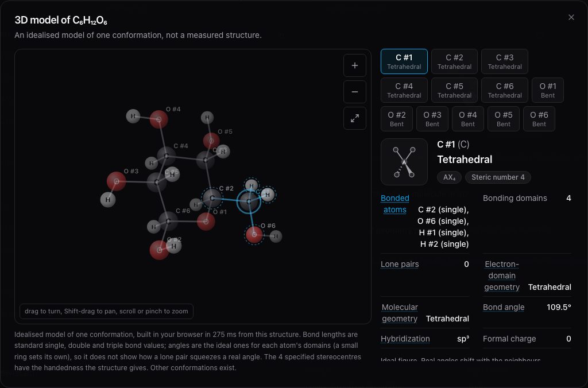Image resolution: width=588 pixels, height=388 pixels.
Task: Click the O #3 red oxygen atom
Action: (116, 181)
